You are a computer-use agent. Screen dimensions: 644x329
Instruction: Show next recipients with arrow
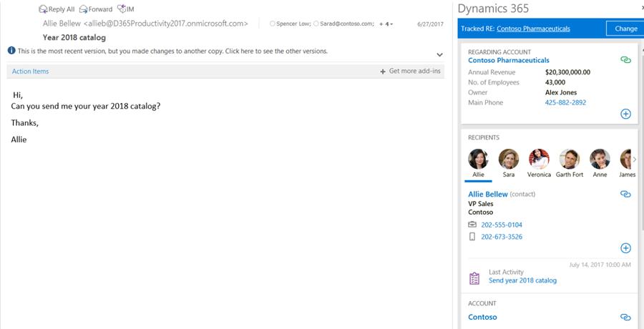[635, 159]
